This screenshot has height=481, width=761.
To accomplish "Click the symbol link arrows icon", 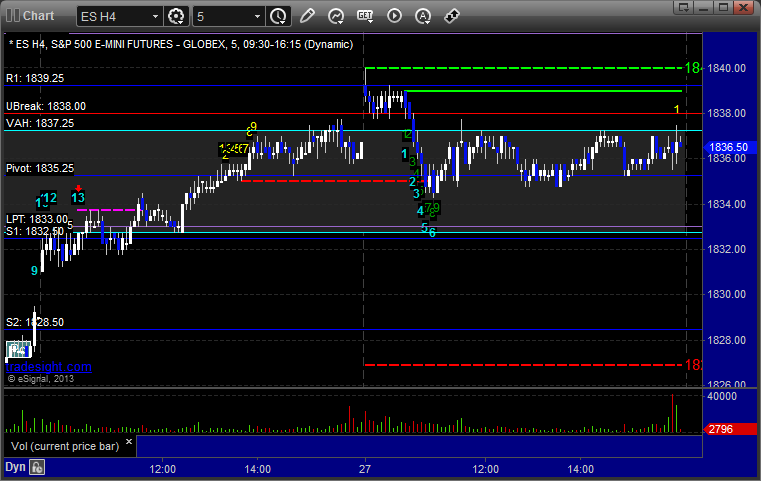I will pos(452,16).
